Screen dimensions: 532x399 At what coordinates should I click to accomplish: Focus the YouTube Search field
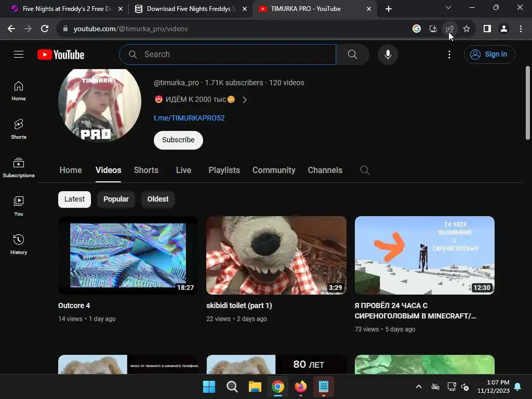(x=228, y=54)
